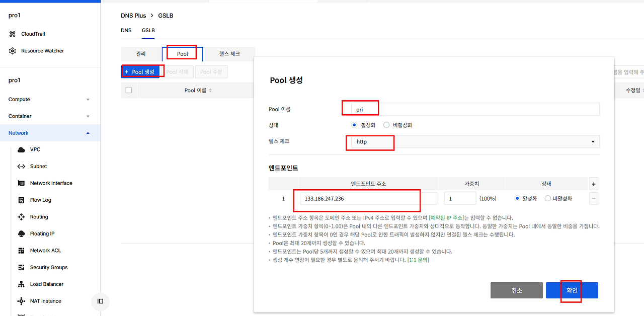Screen dimensions: 644x316
Task: Select the VPC cloud icon
Action: click(21, 150)
